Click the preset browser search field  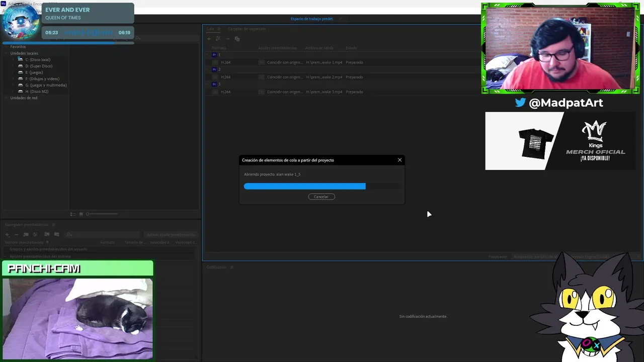(103, 235)
